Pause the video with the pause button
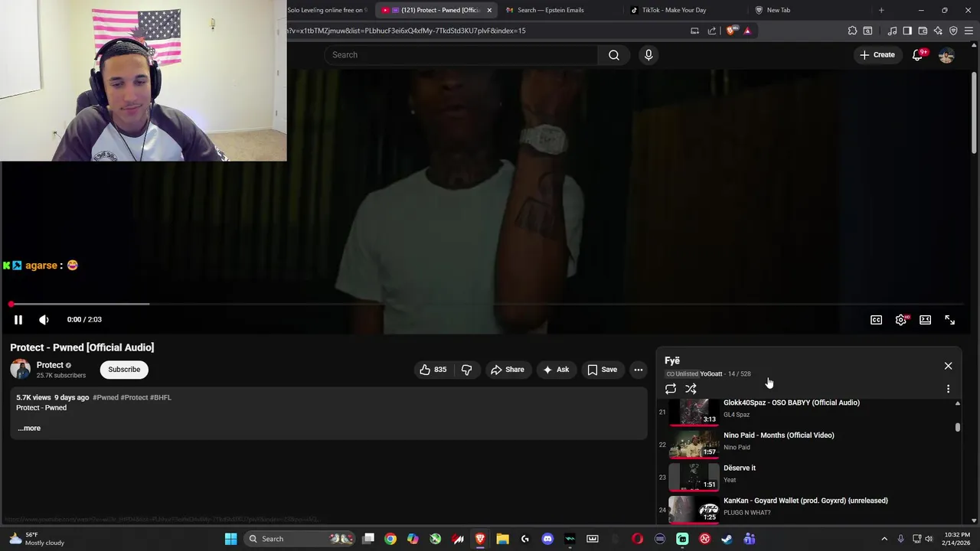The width and height of the screenshot is (980, 551). click(18, 320)
